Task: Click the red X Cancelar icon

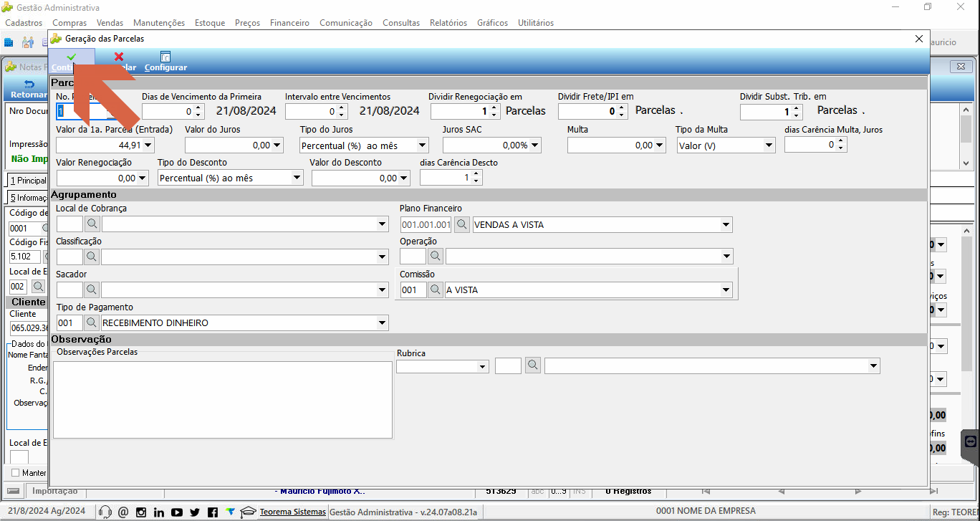Action: coord(119,57)
